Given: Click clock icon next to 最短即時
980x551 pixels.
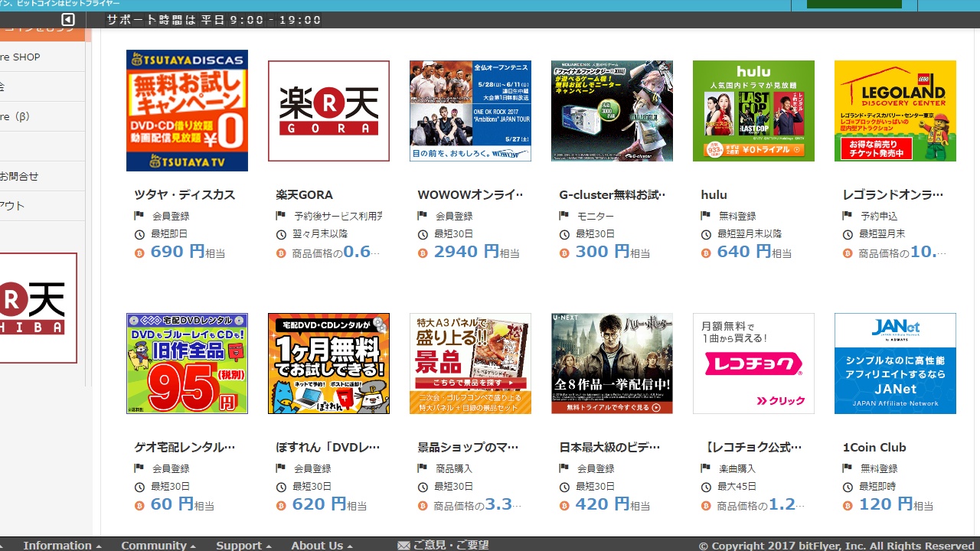Looking at the screenshot, I should pos(848,487).
